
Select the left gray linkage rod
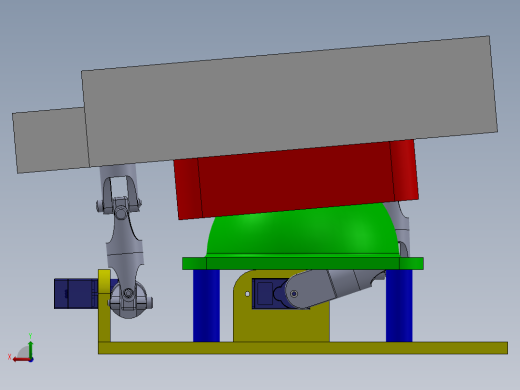(126, 247)
